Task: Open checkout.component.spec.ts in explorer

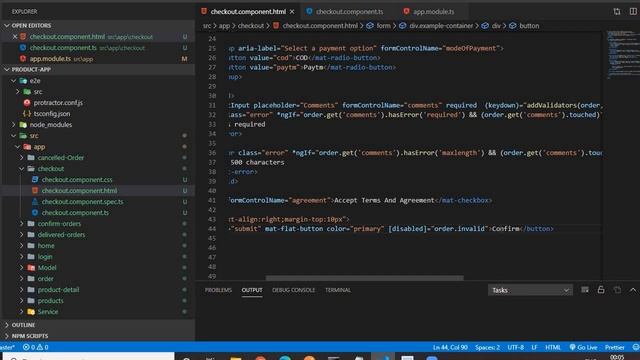Action: 82,202
